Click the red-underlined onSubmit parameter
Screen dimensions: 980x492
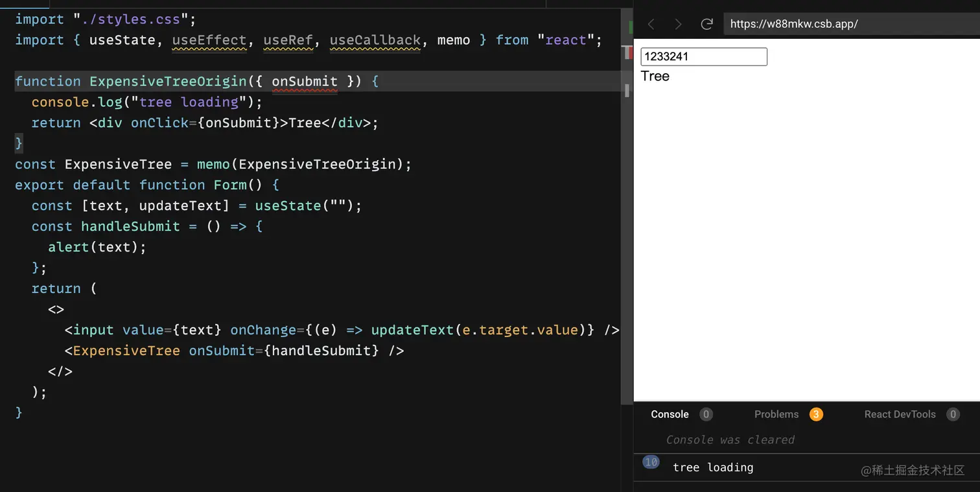click(305, 82)
